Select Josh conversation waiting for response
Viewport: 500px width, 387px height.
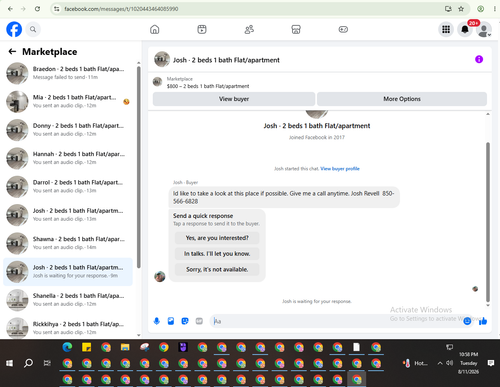pos(68,272)
